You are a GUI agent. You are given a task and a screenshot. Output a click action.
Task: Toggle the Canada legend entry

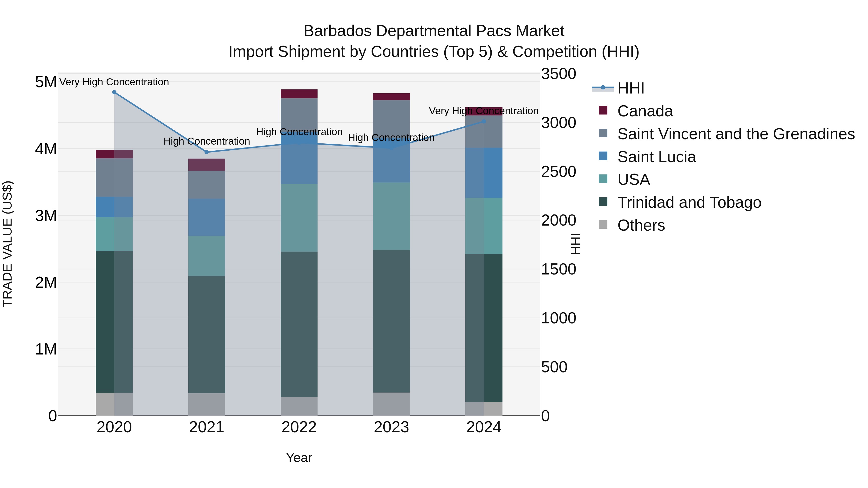coord(636,111)
